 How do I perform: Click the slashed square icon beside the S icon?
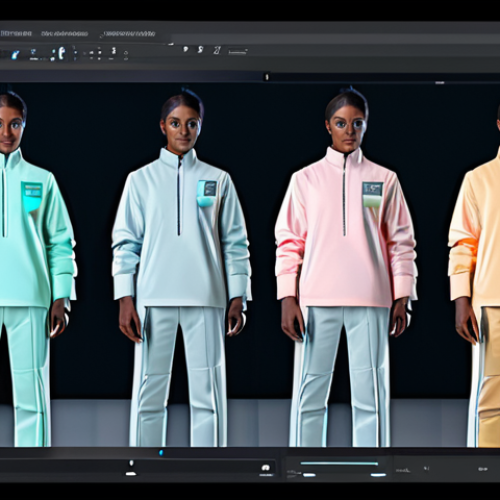point(217,50)
